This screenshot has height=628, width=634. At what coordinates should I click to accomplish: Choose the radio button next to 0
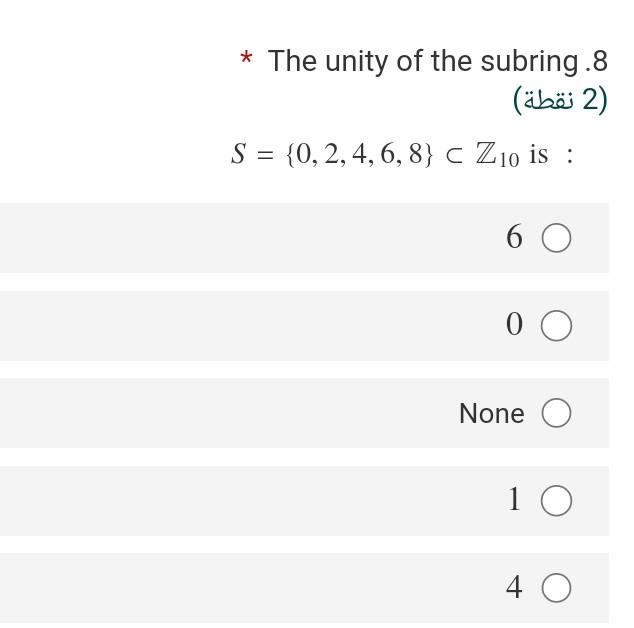[x=556, y=326]
